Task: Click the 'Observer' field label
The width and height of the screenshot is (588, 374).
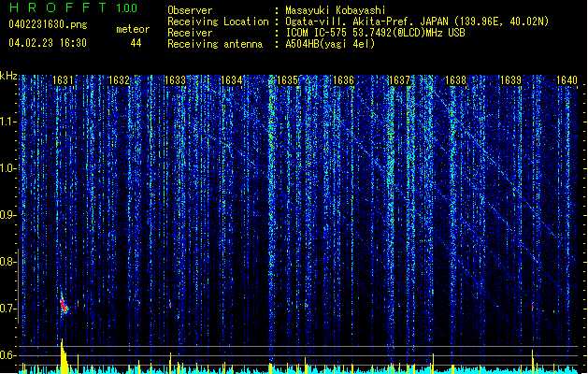Action: (x=190, y=10)
